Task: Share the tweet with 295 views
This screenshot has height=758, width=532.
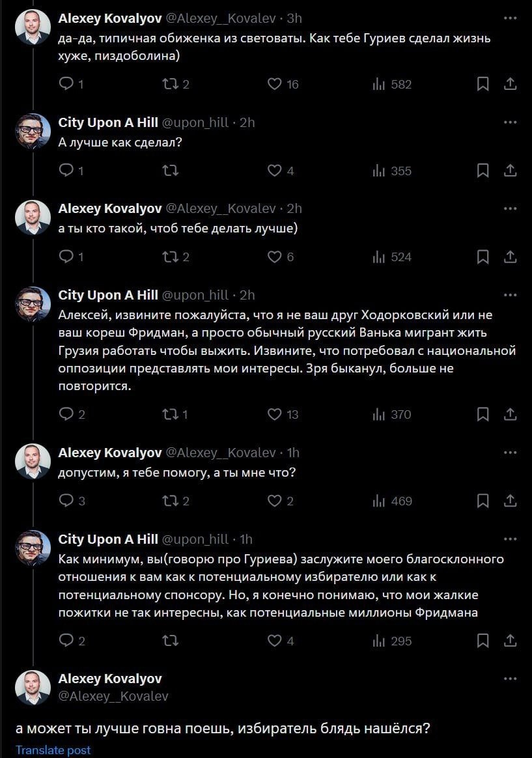Action: (511, 641)
